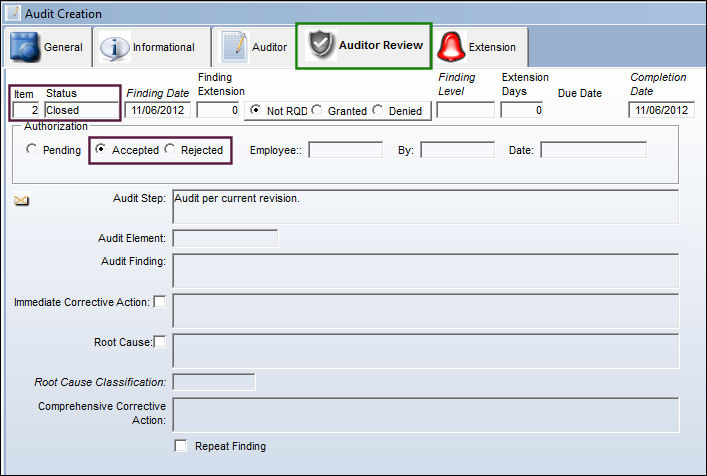Select the Not RQD radio button
707x476 pixels.
pyautogui.click(x=256, y=110)
